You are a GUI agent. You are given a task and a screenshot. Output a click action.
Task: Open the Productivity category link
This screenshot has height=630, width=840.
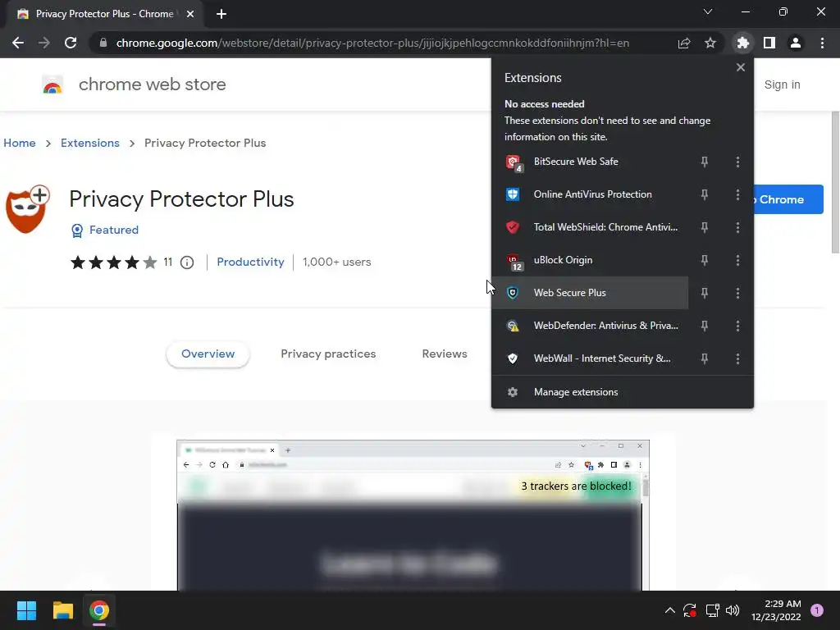click(251, 262)
